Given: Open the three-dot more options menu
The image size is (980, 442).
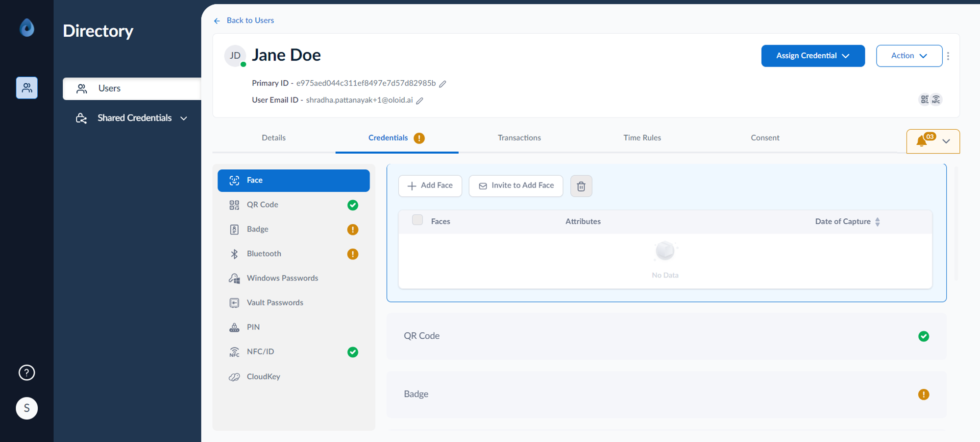Looking at the screenshot, I should (948, 56).
